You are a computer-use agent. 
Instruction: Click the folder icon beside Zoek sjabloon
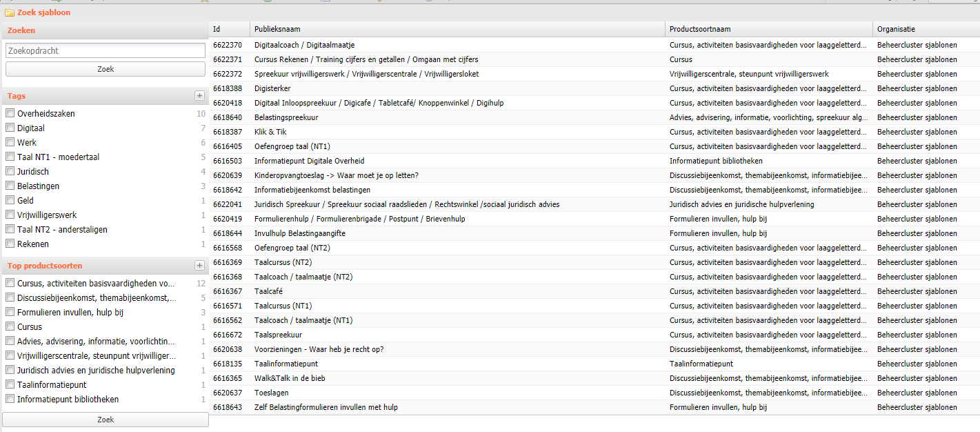point(10,12)
